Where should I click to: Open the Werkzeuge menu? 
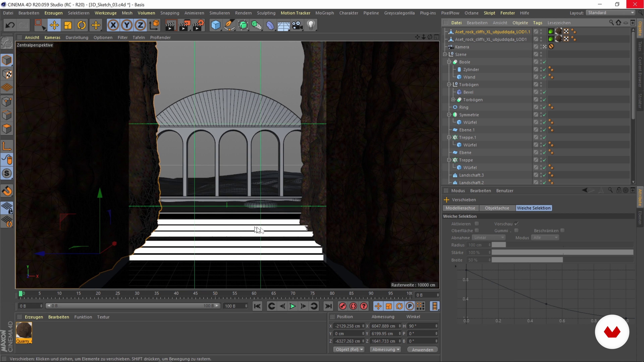pyautogui.click(x=105, y=13)
